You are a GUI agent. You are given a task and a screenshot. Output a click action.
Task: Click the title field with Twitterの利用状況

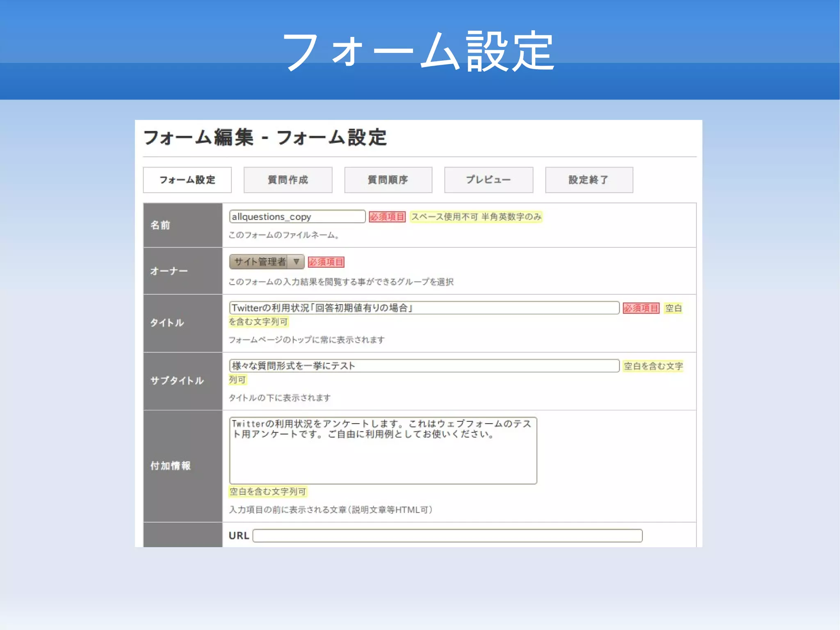[424, 308]
